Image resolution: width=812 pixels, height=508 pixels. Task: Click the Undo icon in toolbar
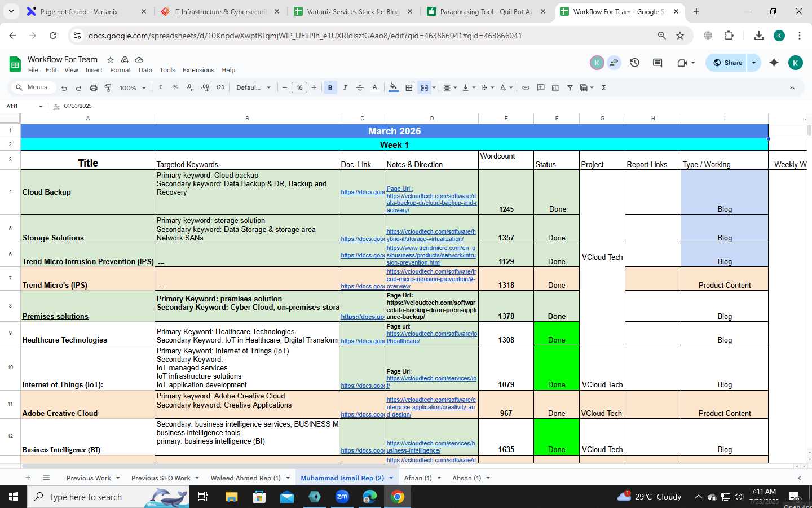coord(64,88)
